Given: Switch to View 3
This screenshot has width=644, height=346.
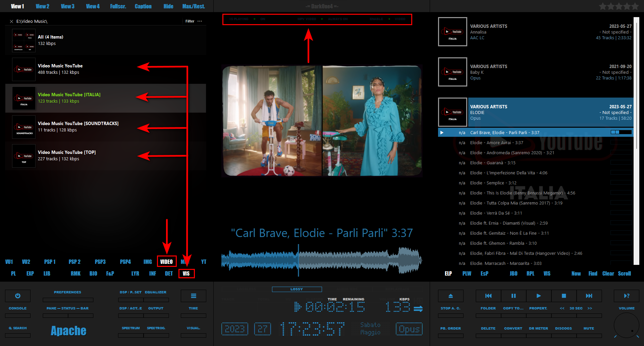Looking at the screenshot, I should [68, 6].
